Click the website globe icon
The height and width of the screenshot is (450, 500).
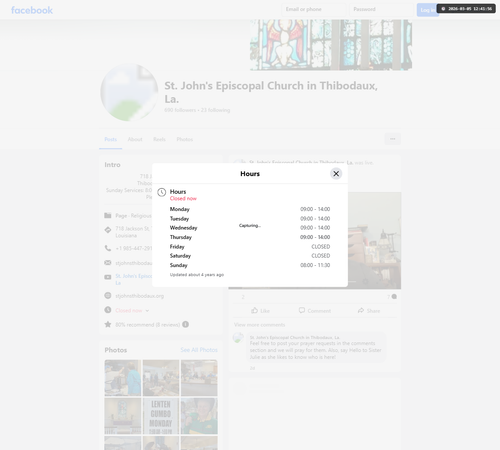pyautogui.click(x=108, y=296)
